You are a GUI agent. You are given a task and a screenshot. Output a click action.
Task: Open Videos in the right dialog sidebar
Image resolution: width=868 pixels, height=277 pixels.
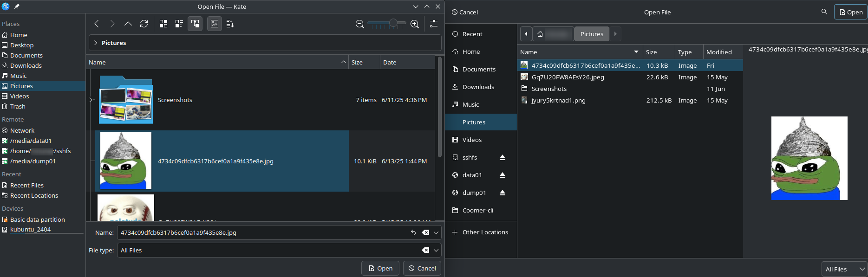(x=481, y=140)
